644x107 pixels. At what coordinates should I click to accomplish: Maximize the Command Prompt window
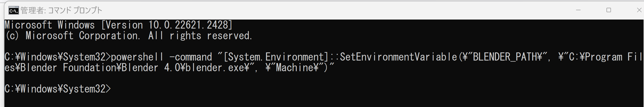point(609,10)
